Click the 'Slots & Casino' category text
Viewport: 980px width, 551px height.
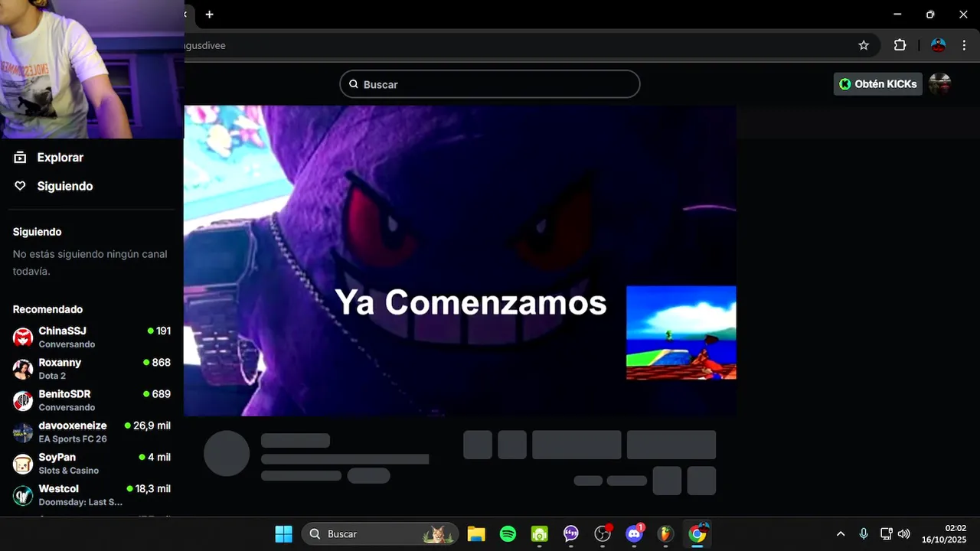pos(69,471)
